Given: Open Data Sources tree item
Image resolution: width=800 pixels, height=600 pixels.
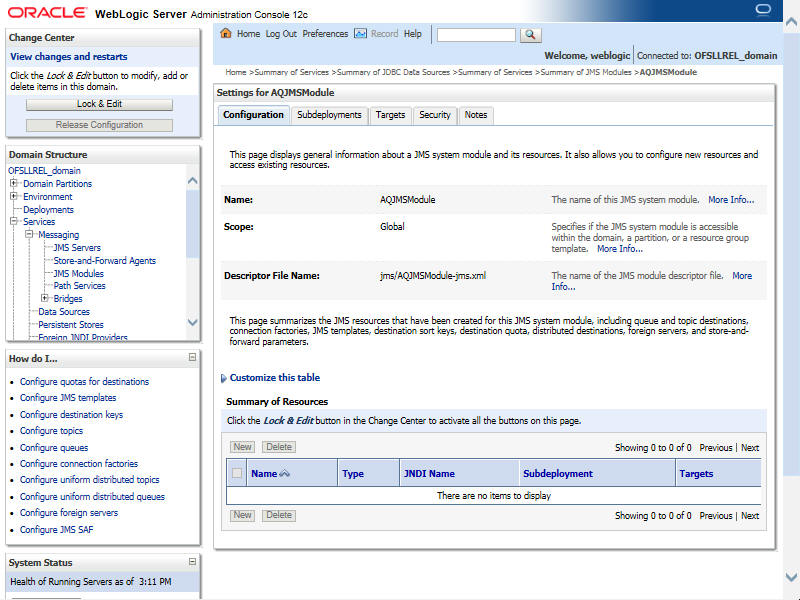Looking at the screenshot, I should (64, 311).
